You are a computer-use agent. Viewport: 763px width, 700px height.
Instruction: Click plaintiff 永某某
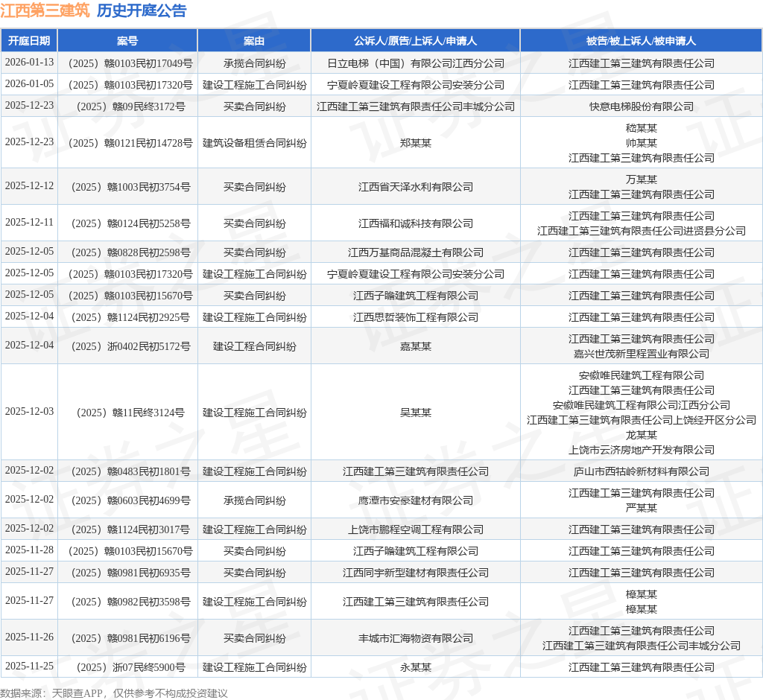416,667
